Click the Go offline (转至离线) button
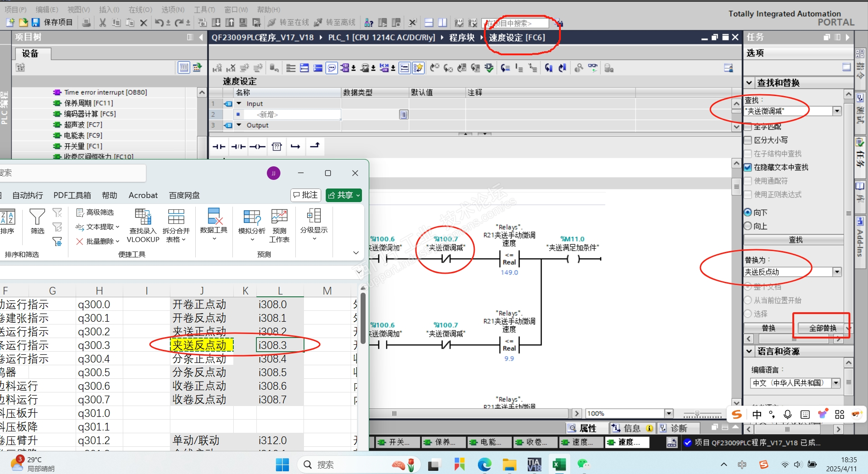 [335, 22]
